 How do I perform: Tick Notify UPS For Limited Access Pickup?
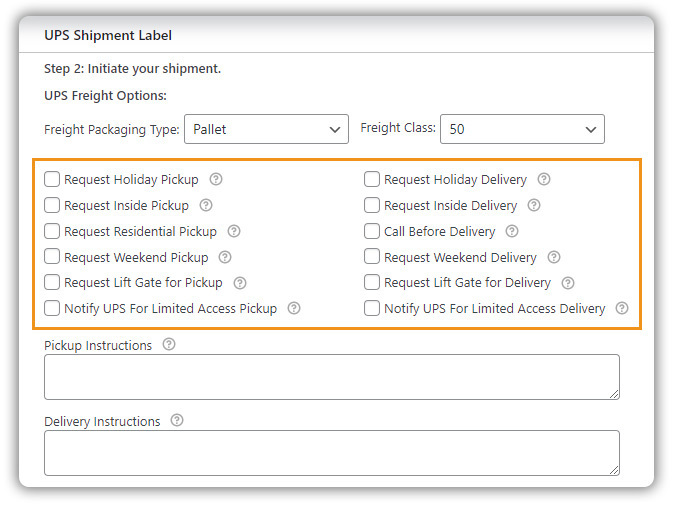point(52,308)
